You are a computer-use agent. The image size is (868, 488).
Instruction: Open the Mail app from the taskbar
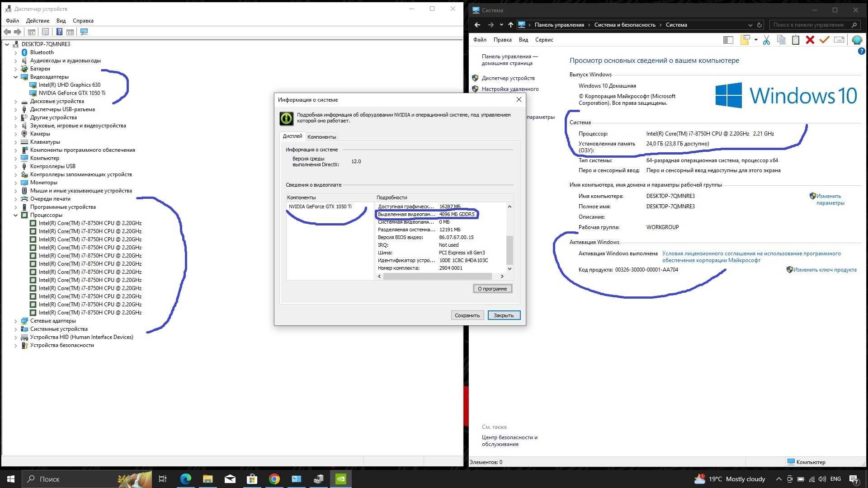(x=230, y=479)
